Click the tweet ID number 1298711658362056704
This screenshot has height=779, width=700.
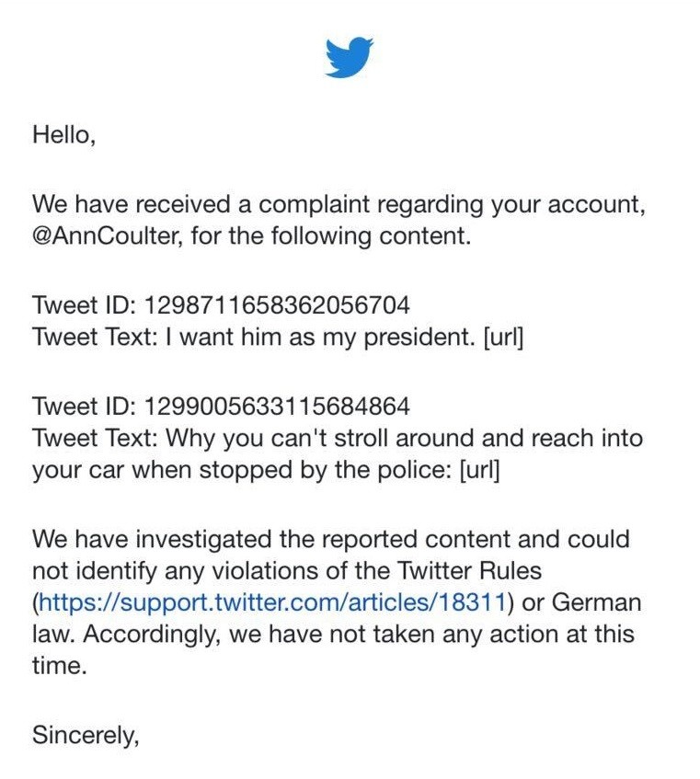pyautogui.click(x=277, y=304)
